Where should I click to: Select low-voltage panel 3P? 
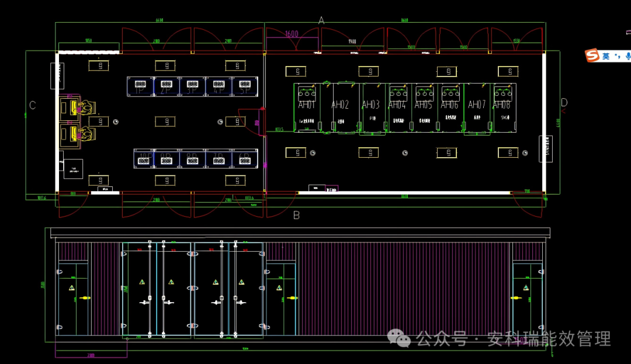coord(192,87)
